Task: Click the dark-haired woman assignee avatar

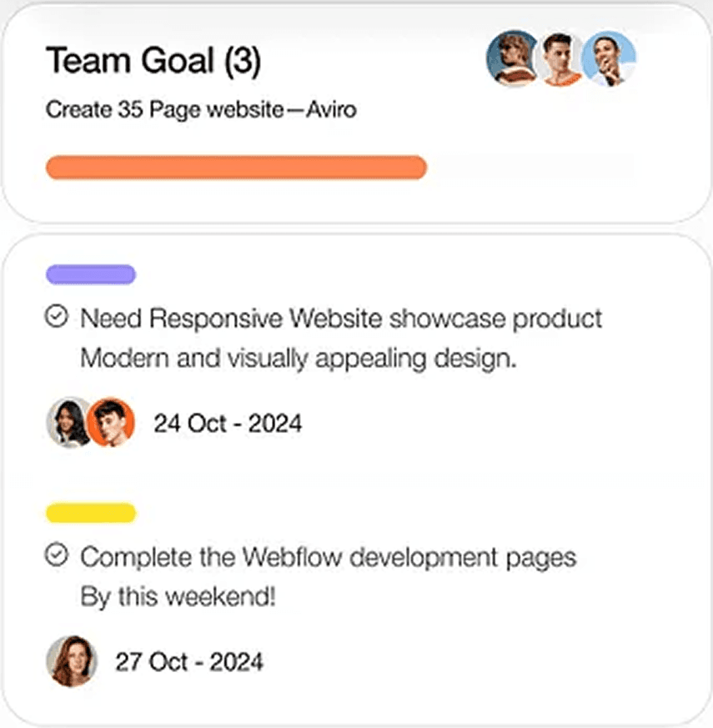Action: coord(68,422)
